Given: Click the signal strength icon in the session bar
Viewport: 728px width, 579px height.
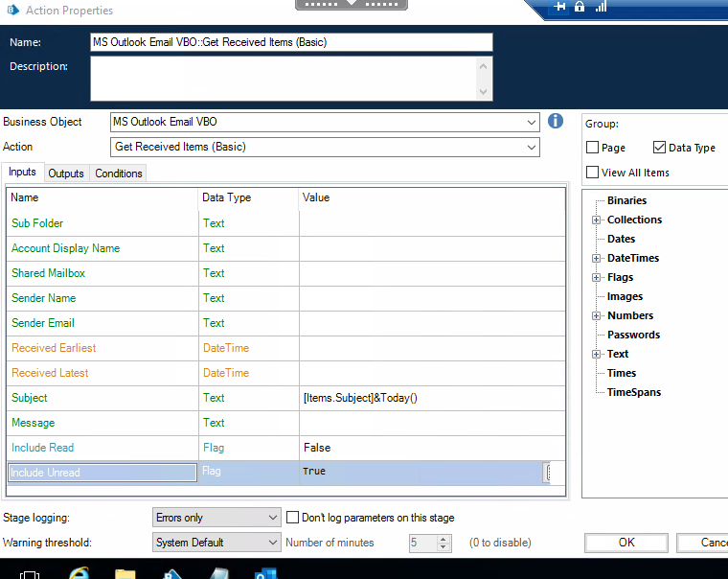Looking at the screenshot, I should click(601, 7).
